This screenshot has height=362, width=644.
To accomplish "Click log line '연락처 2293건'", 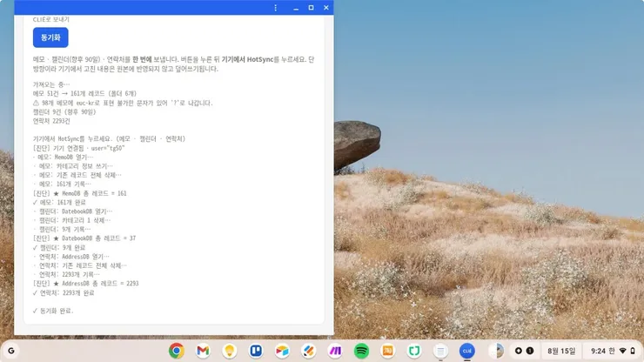I will click(51, 121).
